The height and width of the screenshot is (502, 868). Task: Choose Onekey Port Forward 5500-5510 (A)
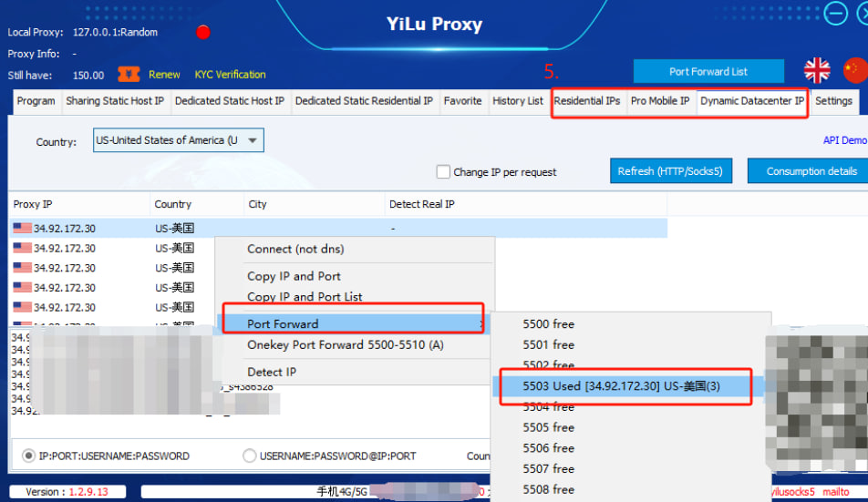pyautogui.click(x=355, y=345)
